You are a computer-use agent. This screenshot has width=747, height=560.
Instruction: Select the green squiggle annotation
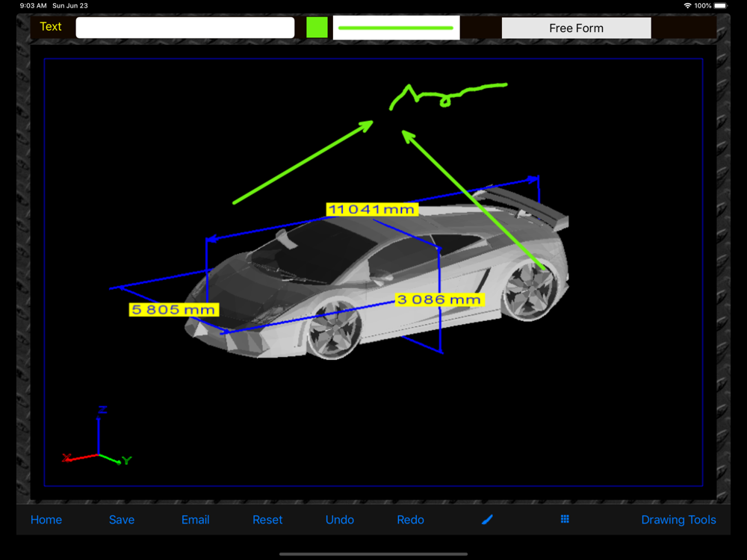447,96
